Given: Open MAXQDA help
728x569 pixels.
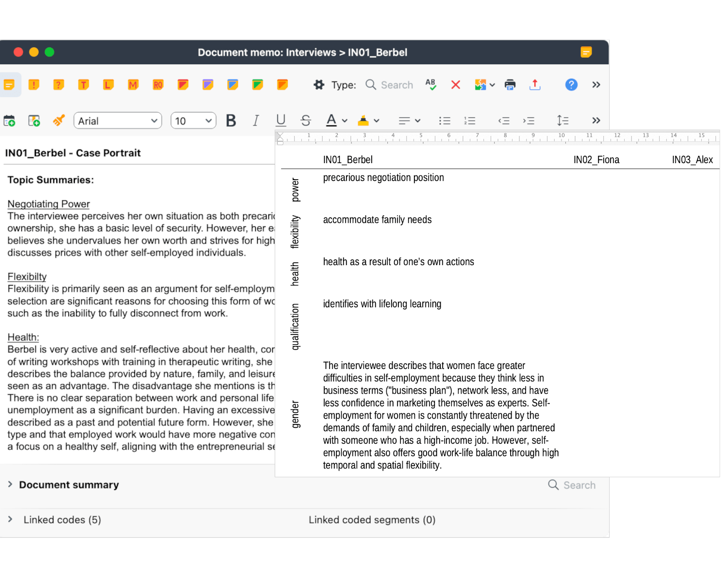Looking at the screenshot, I should [571, 84].
